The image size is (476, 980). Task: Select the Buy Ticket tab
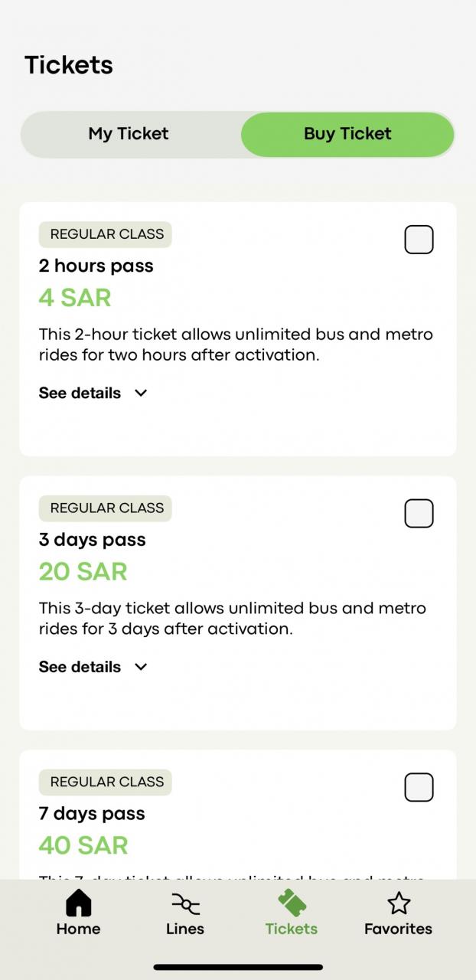tap(347, 134)
